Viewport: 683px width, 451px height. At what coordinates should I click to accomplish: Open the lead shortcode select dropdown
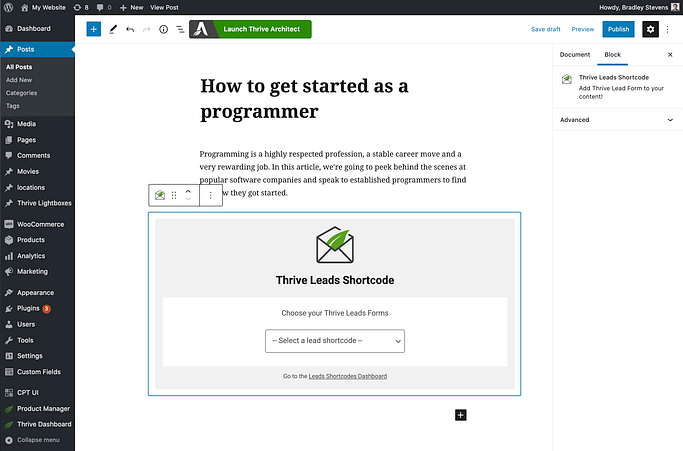click(335, 341)
